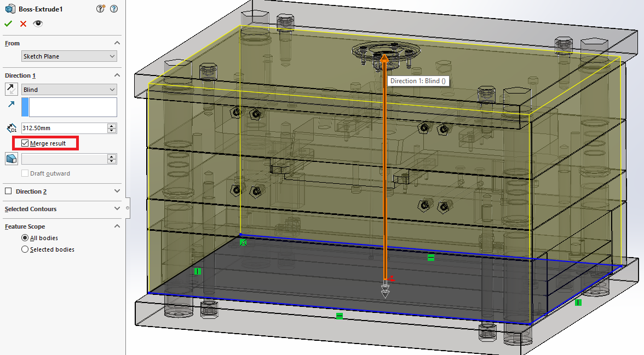Click inside the direction of extrusion selection box
Image resolution: width=644 pixels, height=355 pixels.
(72, 107)
